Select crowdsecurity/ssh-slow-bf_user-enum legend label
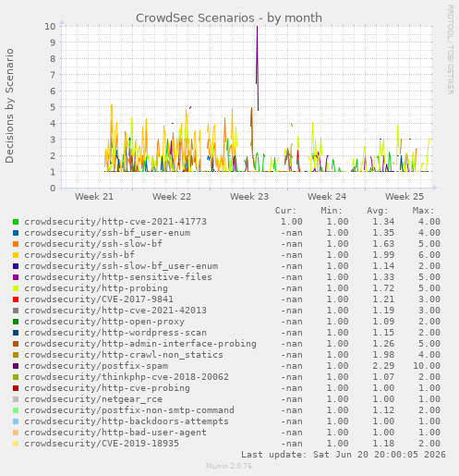 point(121,266)
